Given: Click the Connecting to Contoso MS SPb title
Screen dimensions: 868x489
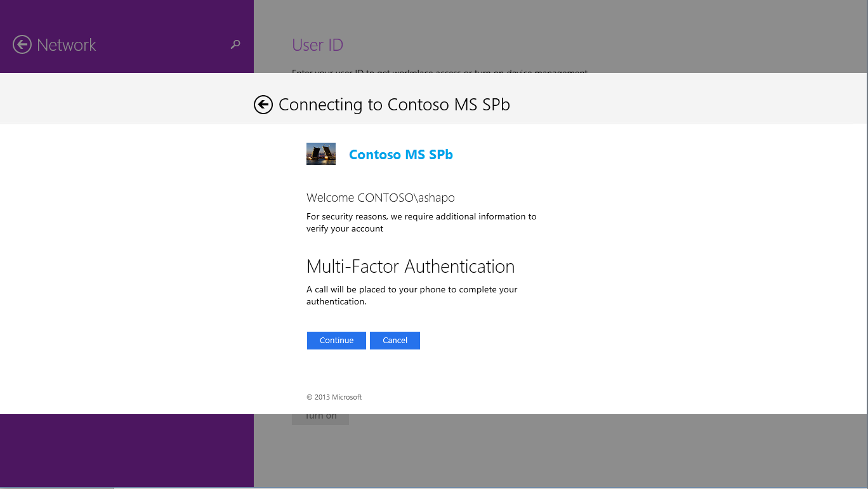Looking at the screenshot, I should 394,105.
